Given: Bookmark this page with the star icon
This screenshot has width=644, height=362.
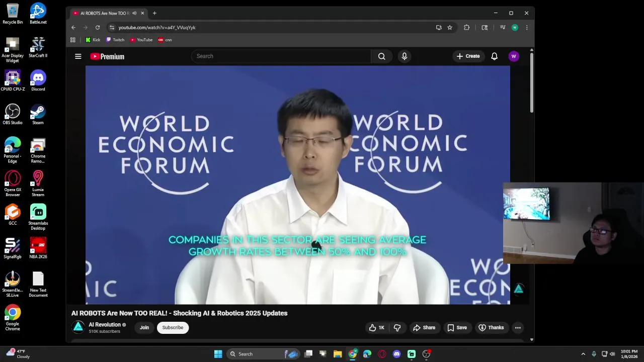Looking at the screenshot, I should coord(450,28).
